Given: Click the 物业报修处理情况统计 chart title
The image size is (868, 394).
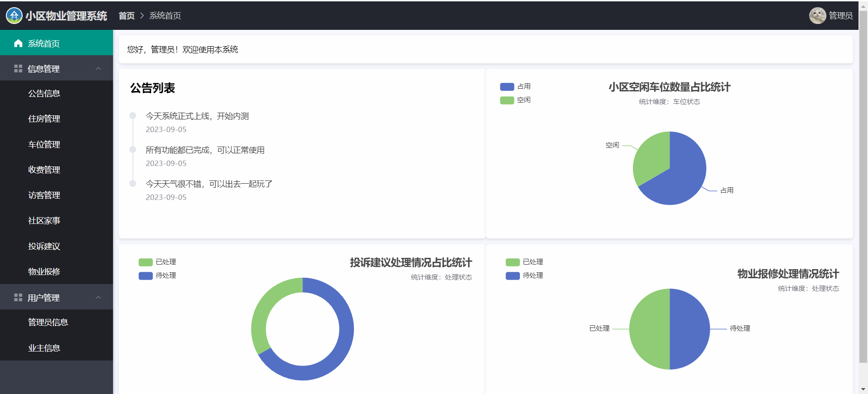Looking at the screenshot, I should [788, 274].
